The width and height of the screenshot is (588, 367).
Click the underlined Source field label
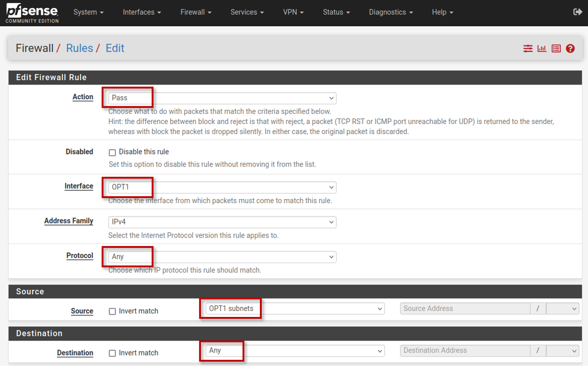click(82, 311)
